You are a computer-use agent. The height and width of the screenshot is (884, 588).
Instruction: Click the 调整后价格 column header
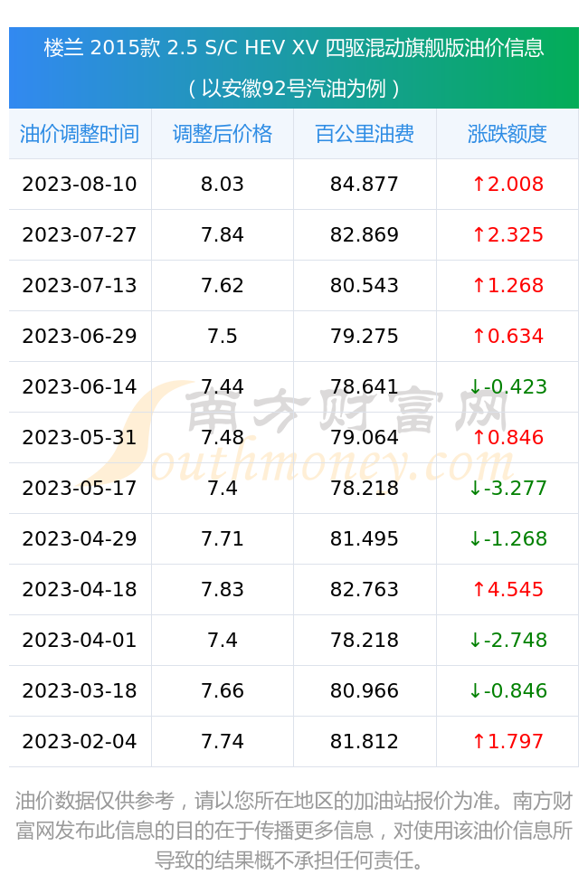coord(223,134)
